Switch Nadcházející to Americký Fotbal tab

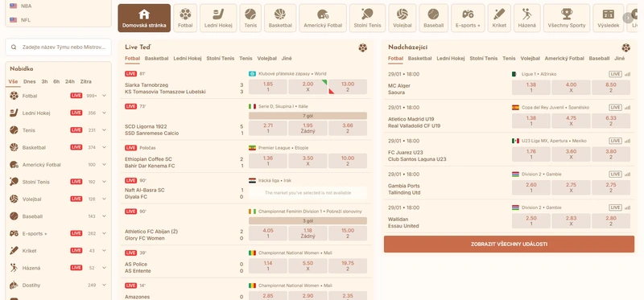pyautogui.click(x=565, y=58)
